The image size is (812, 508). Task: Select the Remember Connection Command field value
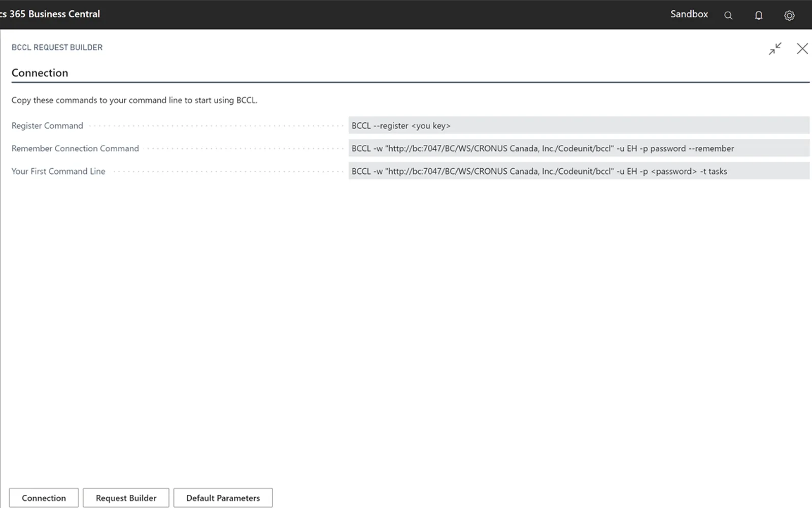coord(579,148)
